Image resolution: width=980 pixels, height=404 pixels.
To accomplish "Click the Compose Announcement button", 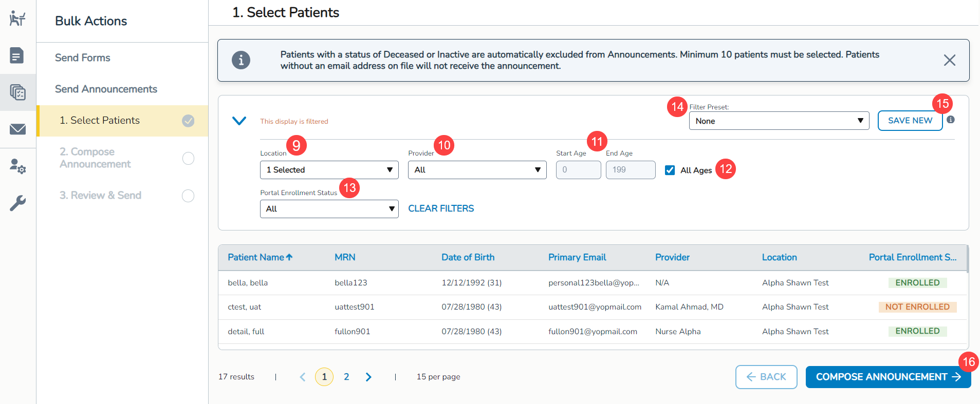I will click(x=887, y=377).
